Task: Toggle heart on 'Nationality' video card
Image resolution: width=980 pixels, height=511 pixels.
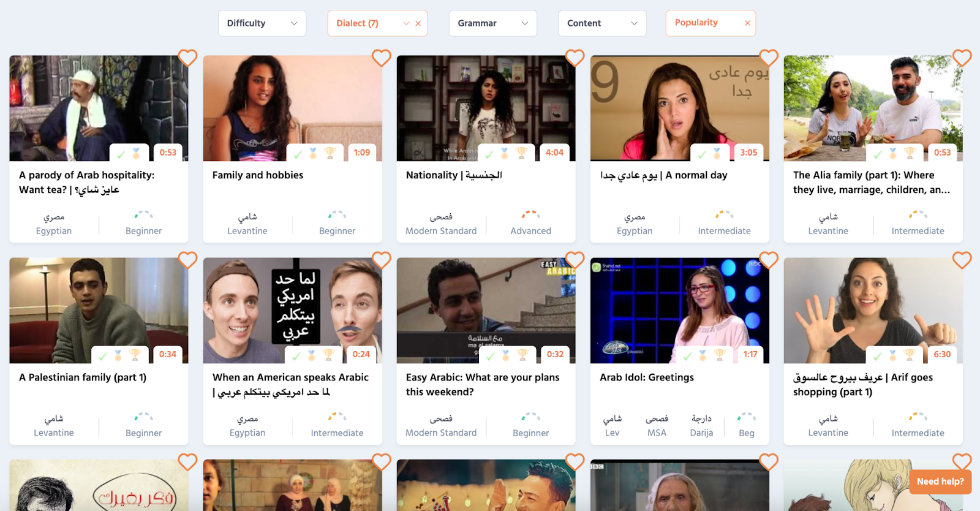Action: pyautogui.click(x=575, y=58)
